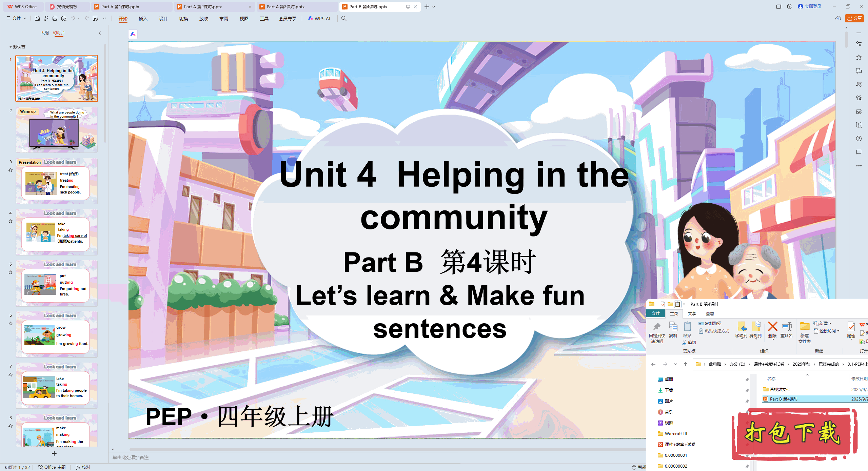Click the 重命名 rename icon in File Explorer
This screenshot has width=868, height=471.
787,330
